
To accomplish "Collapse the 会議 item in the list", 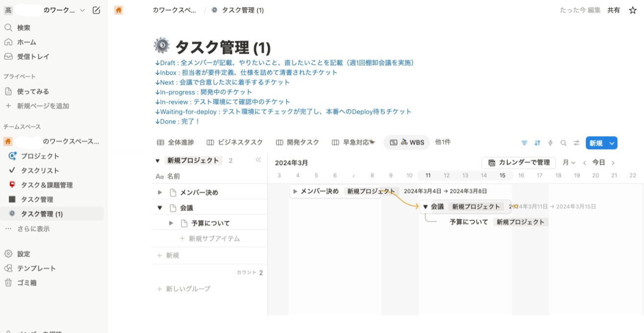I will [159, 207].
